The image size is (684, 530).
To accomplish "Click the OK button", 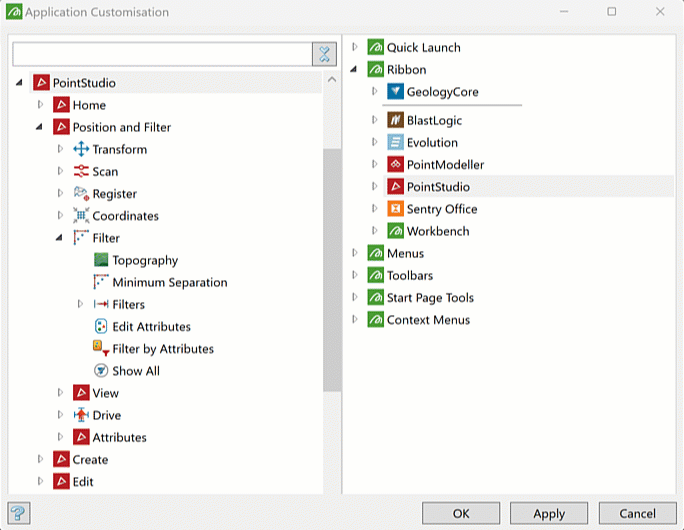I will (461, 513).
